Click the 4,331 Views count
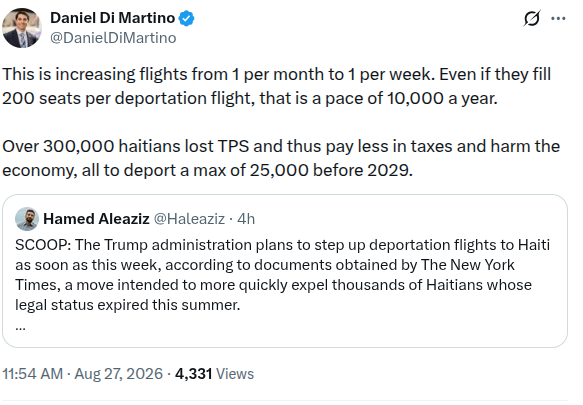The image size is (583, 405). pyautogui.click(x=215, y=374)
